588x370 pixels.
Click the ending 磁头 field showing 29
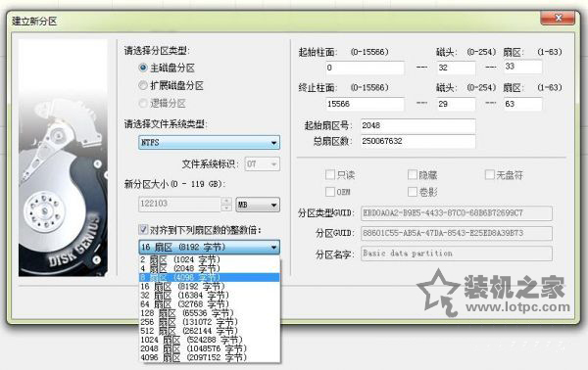point(456,104)
